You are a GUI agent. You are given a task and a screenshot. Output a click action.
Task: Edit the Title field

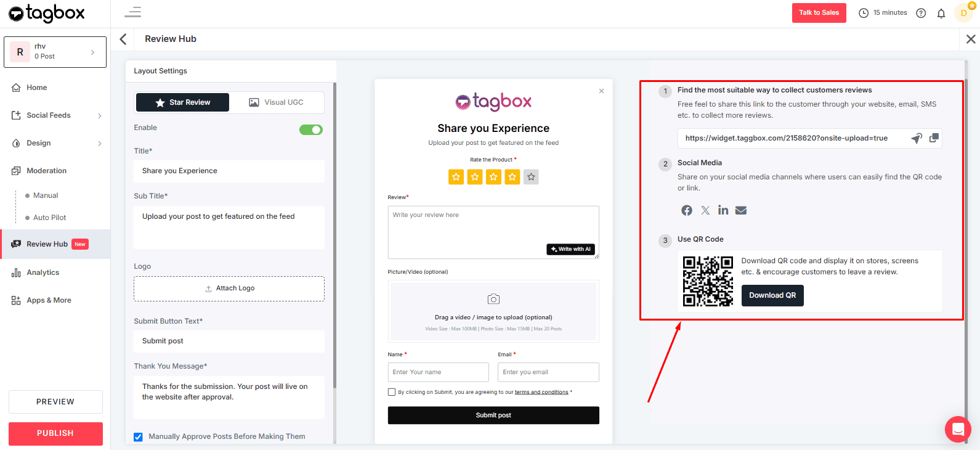click(x=229, y=171)
